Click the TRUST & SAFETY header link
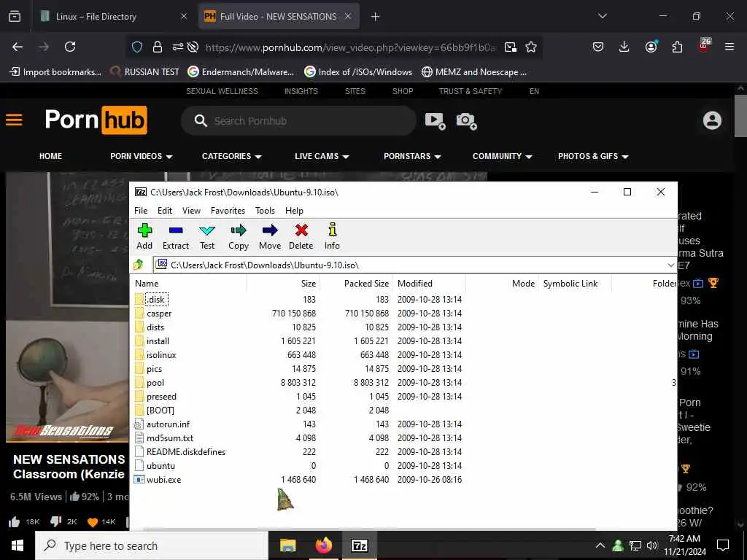 [471, 91]
